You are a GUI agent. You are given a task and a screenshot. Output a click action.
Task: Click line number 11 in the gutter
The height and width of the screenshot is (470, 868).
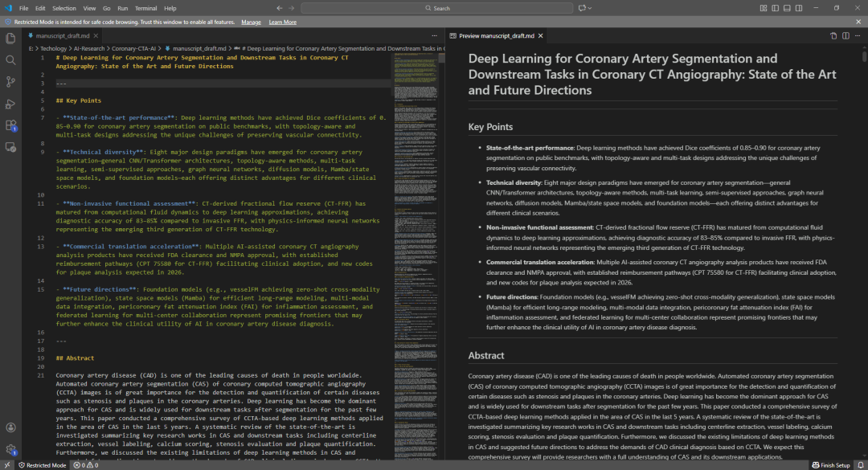(x=40, y=203)
